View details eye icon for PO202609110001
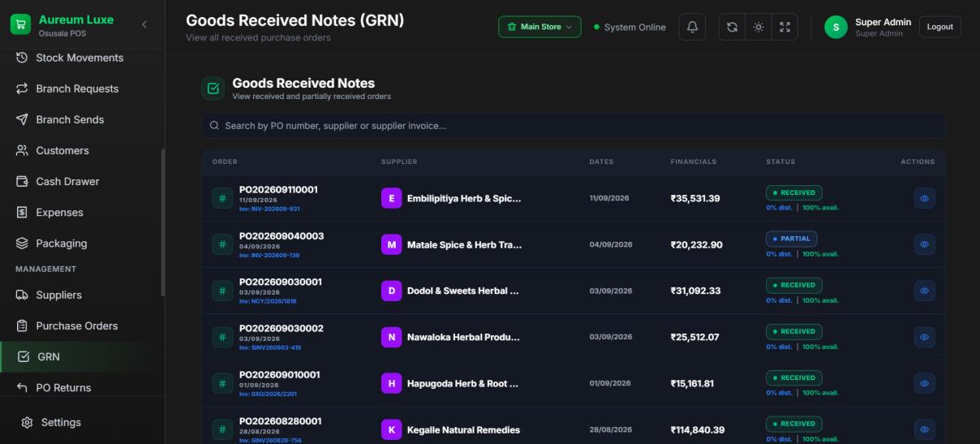The image size is (980, 444). [x=924, y=198]
